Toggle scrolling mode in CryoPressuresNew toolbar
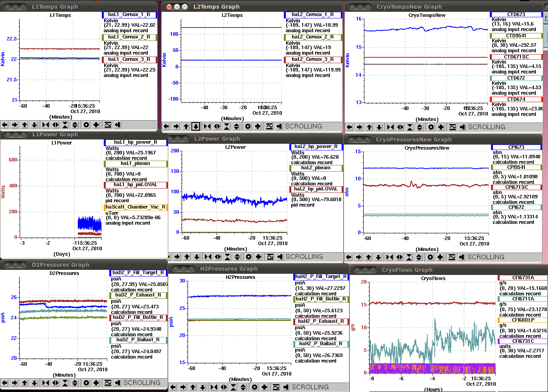The image size is (548, 392). pyautogui.click(x=462, y=257)
